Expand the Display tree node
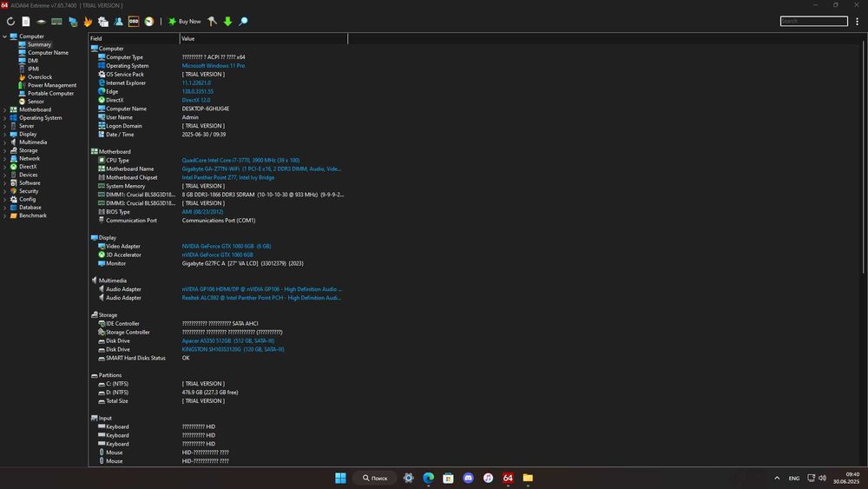The width and height of the screenshot is (868, 489). (x=5, y=134)
